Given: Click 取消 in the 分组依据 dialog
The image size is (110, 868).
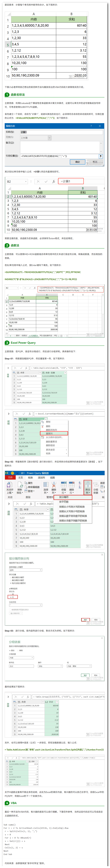Looking at the screenshot, I should [x=96, y=675].
